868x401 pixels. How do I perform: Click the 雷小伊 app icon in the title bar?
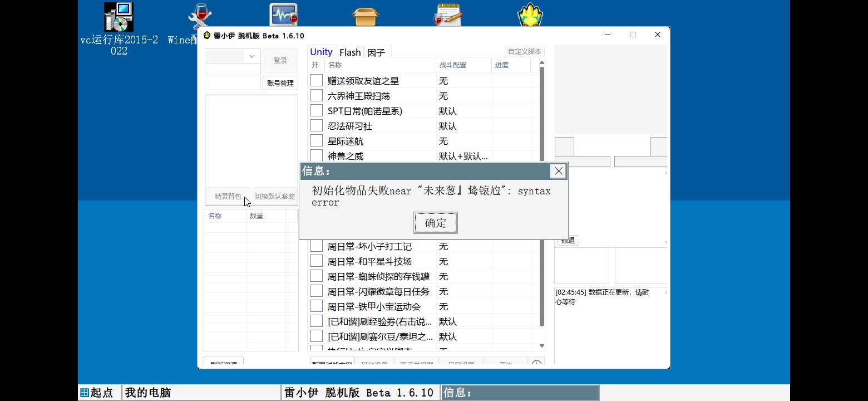(x=205, y=35)
